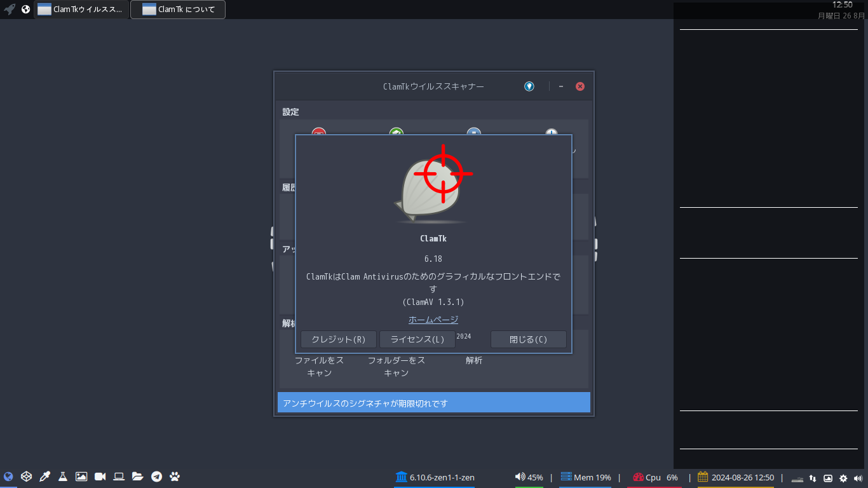This screenshot has width=868, height=488.
Task: Click the globe icon beside the rocket
Action: tap(25, 10)
